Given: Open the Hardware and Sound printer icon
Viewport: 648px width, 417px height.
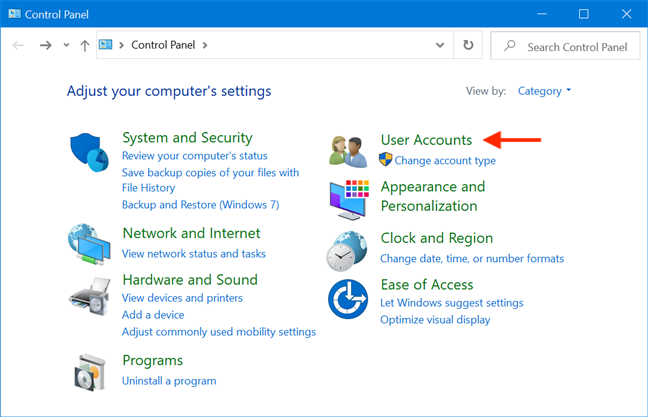Looking at the screenshot, I should click(90, 297).
